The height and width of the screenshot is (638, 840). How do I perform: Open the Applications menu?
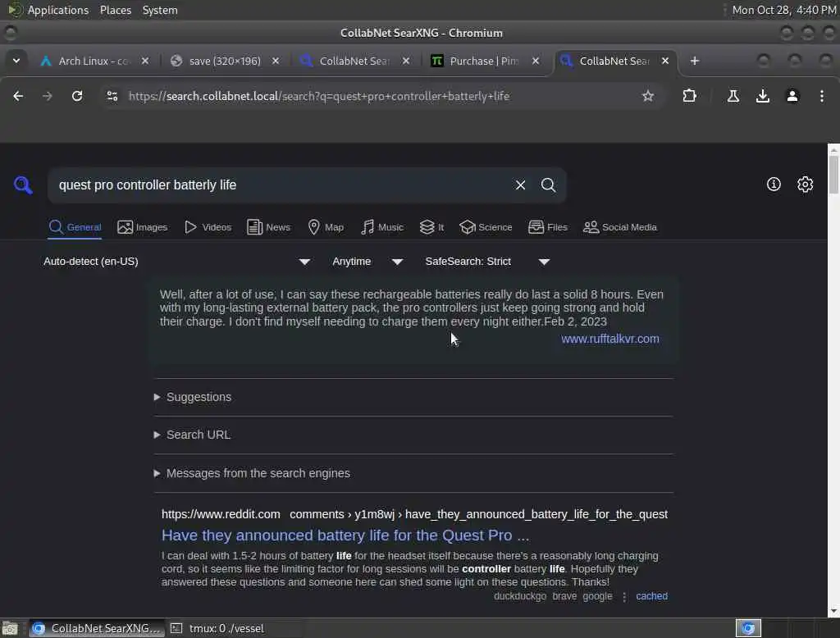(x=58, y=10)
